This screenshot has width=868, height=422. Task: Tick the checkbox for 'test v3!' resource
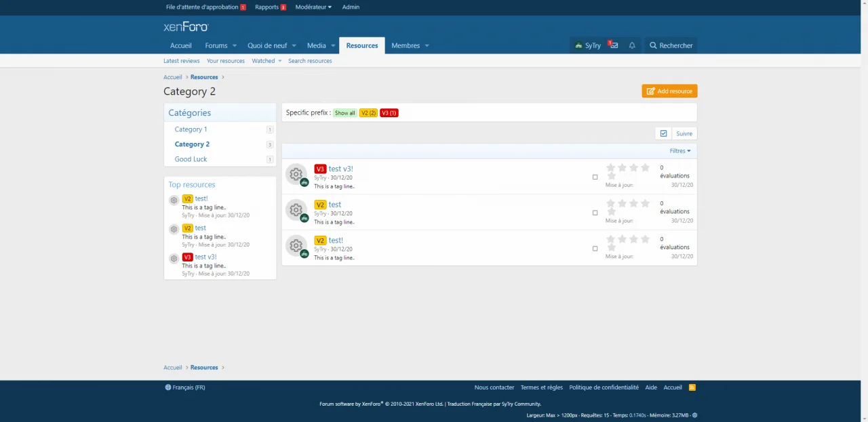pyautogui.click(x=595, y=177)
